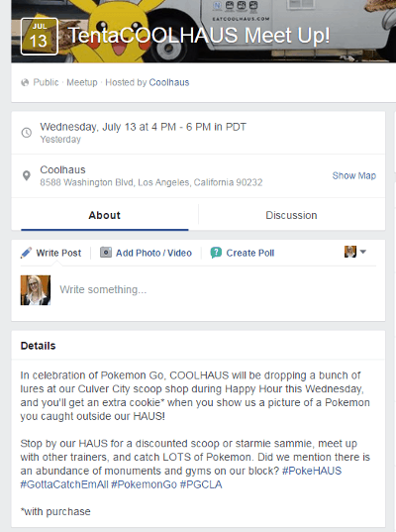
Task: Click the Create Poll button
Action: (243, 253)
